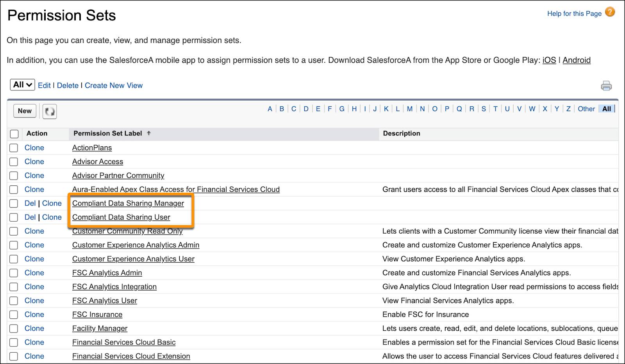The width and height of the screenshot is (625, 364).
Task: Check the Financial Services Cloud Basic checkbox
Action: 14,342
